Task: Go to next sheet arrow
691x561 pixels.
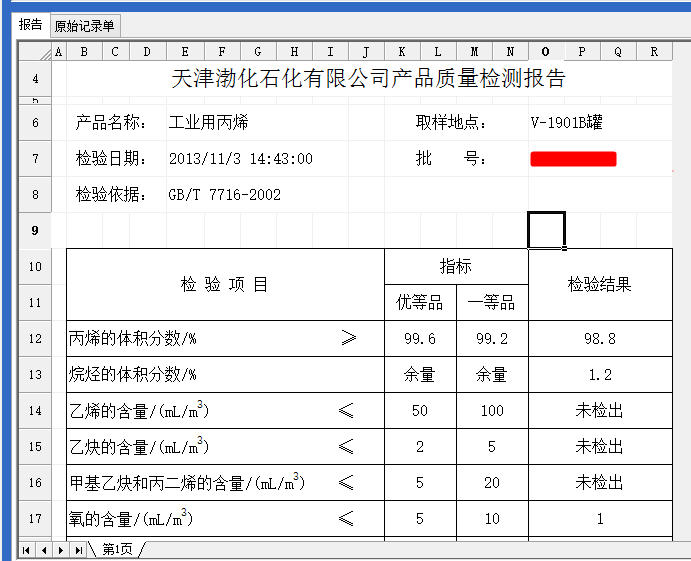Action: click(x=61, y=550)
